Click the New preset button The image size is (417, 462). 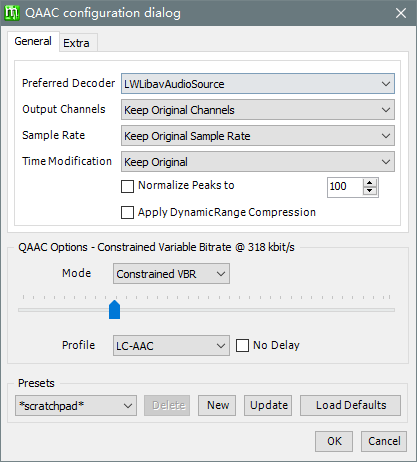click(x=217, y=406)
